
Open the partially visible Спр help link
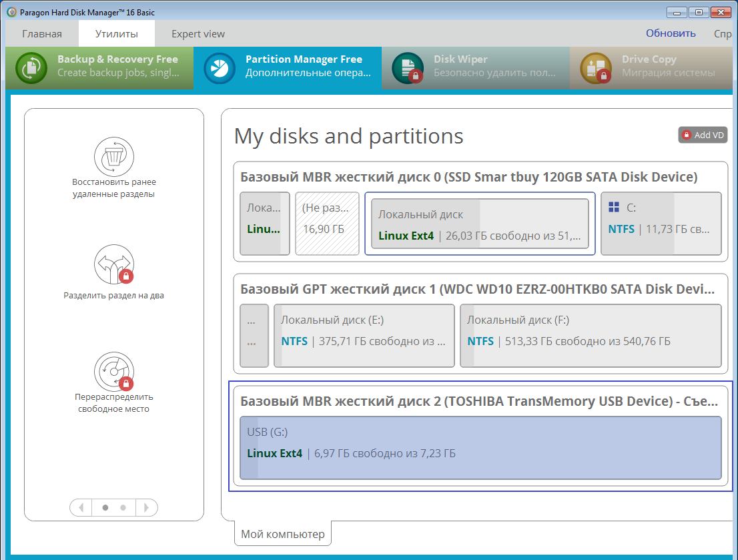pos(723,34)
